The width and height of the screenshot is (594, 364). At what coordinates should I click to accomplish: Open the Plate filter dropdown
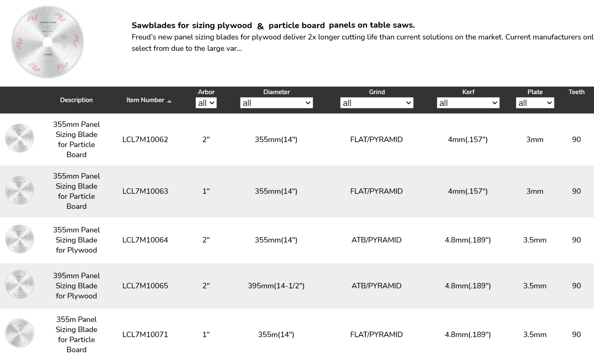pyautogui.click(x=535, y=103)
